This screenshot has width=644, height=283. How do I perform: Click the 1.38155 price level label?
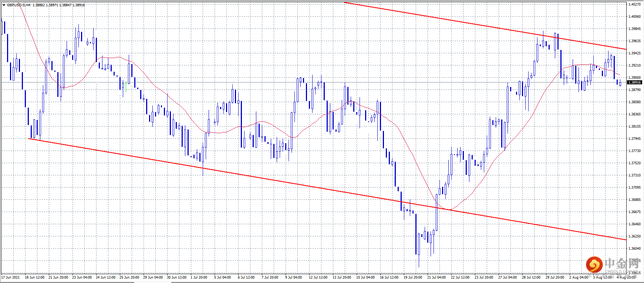[x=634, y=127]
